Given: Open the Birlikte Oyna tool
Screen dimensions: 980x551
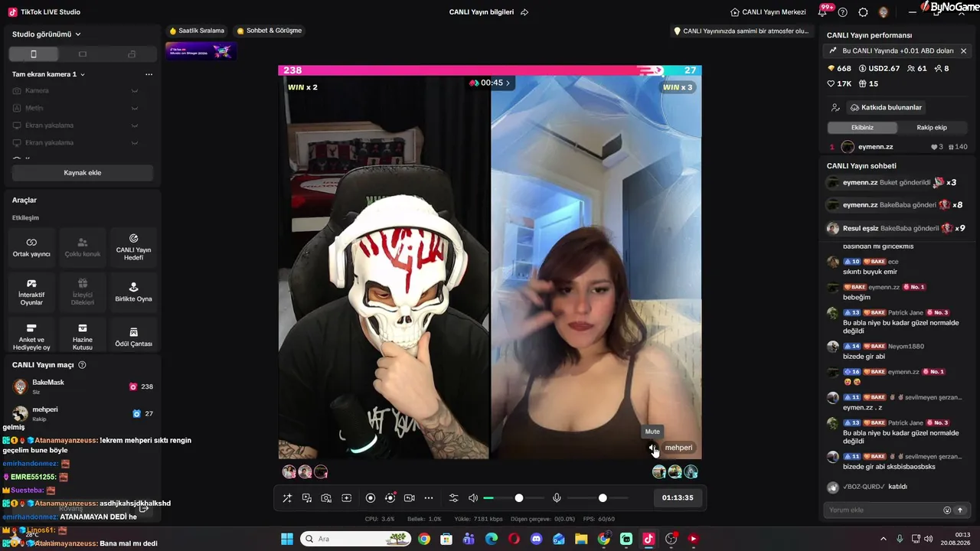Looking at the screenshot, I should [133, 292].
